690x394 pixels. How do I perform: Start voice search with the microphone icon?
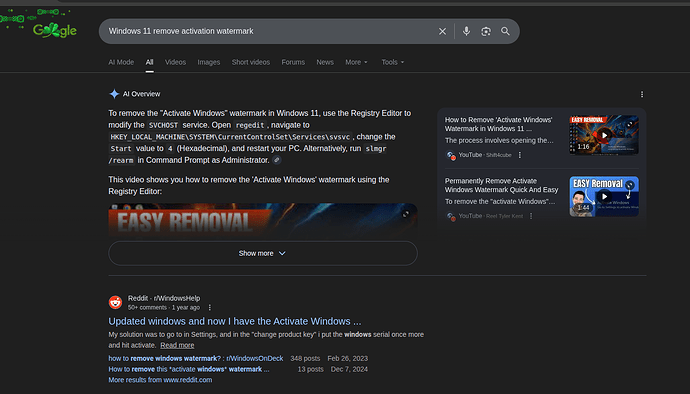point(466,31)
